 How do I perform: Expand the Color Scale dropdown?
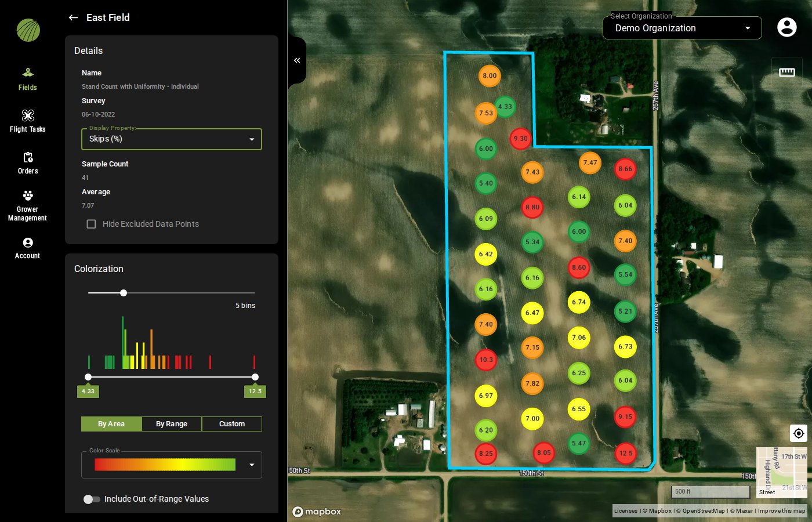(x=252, y=465)
